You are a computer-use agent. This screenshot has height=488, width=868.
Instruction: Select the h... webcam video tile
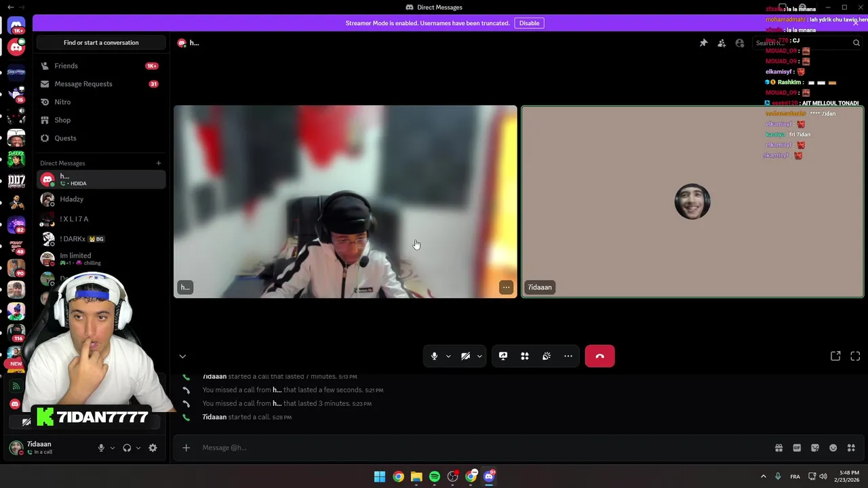click(x=345, y=201)
